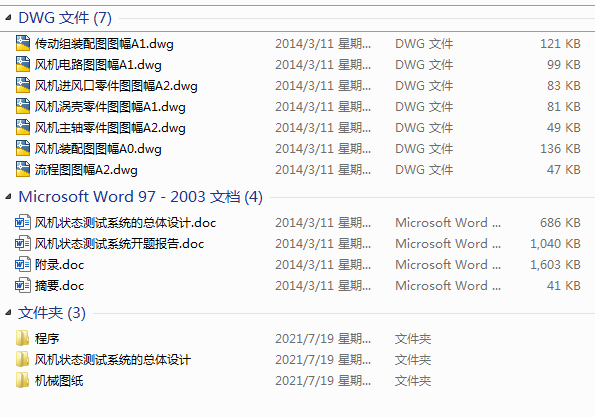The height and width of the screenshot is (417, 595).
Task: Select the folder name 程序
Action: click(47, 338)
